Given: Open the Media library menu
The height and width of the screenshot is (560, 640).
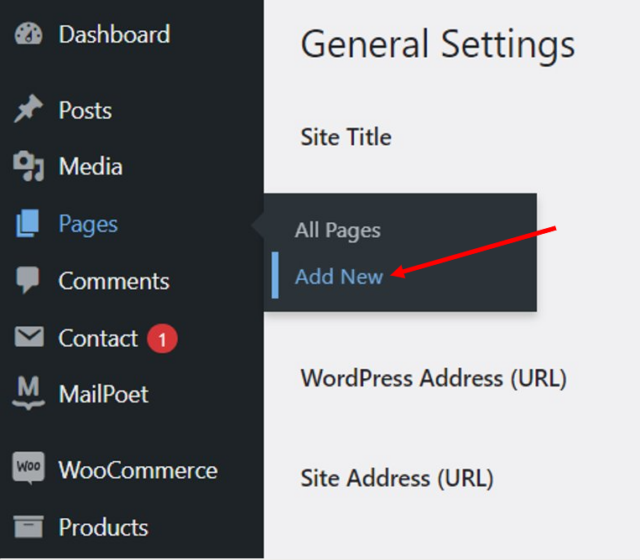Looking at the screenshot, I should click(91, 166).
